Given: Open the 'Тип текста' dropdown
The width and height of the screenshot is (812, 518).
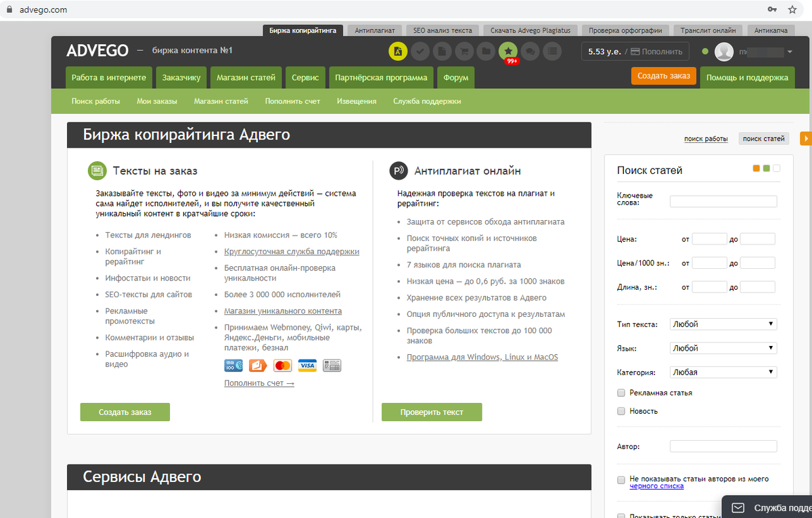Looking at the screenshot, I should (x=723, y=324).
